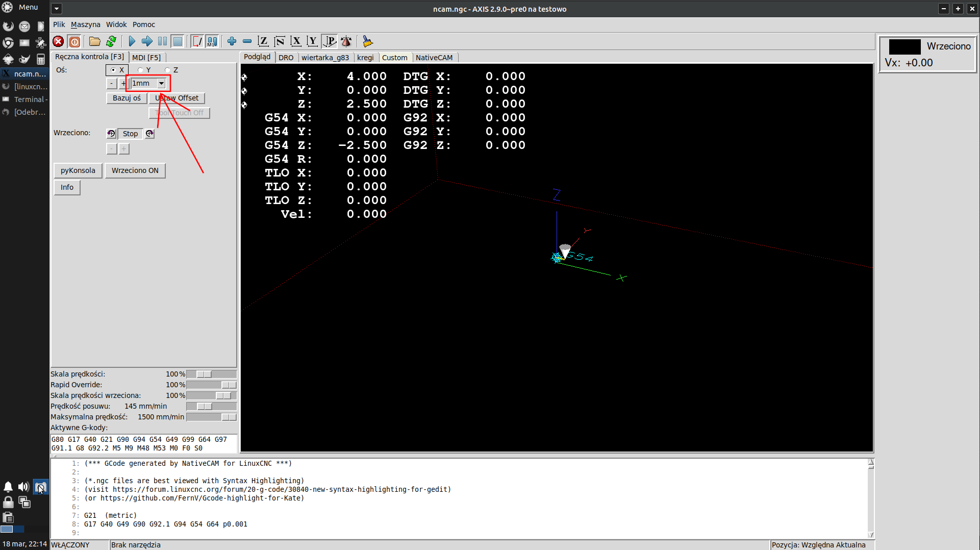The image size is (980, 550).
Task: Open the Widok menu
Action: [x=116, y=24]
